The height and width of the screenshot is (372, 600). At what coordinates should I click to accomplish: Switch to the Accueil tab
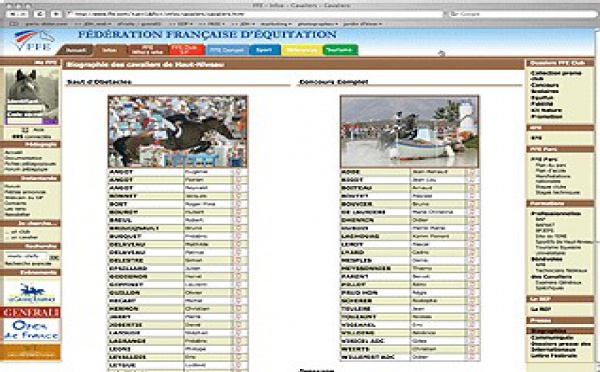point(76,50)
